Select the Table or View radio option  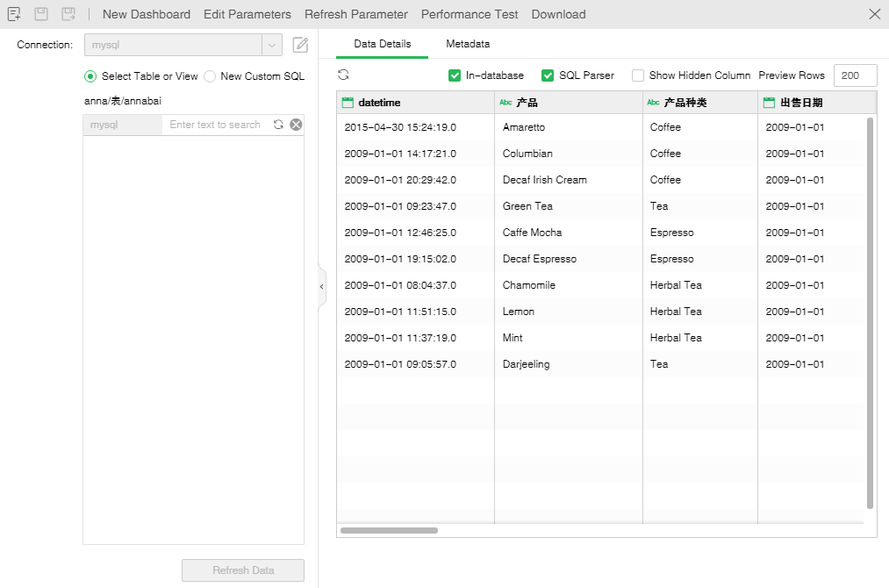tap(90, 76)
